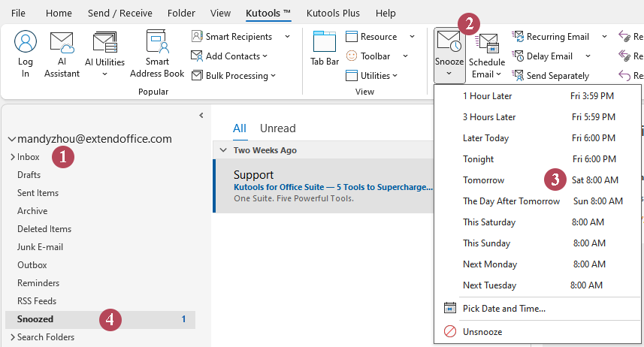The width and height of the screenshot is (644, 347).
Task: Choose 3 Hours Later snooze option
Action: 537,117
